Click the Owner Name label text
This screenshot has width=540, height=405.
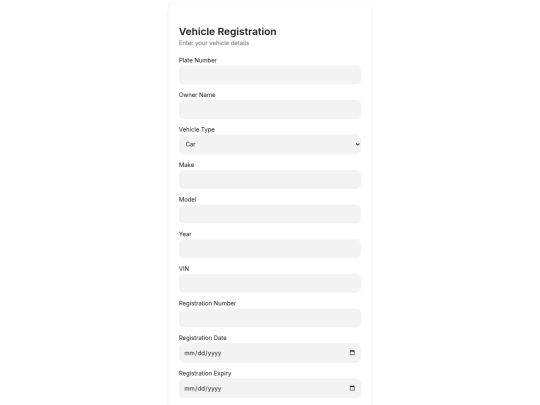(197, 95)
